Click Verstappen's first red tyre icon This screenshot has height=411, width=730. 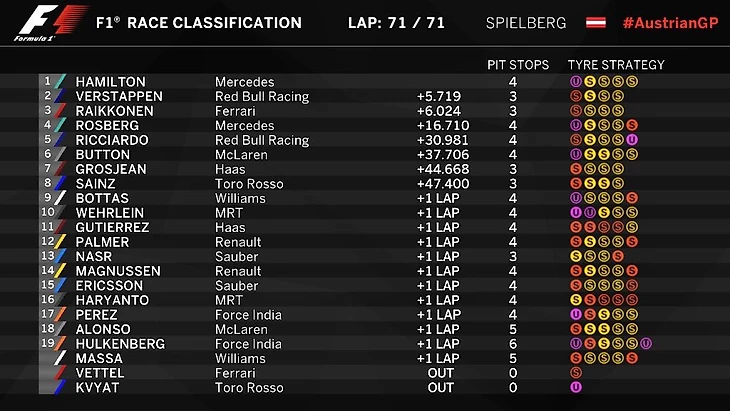576,96
